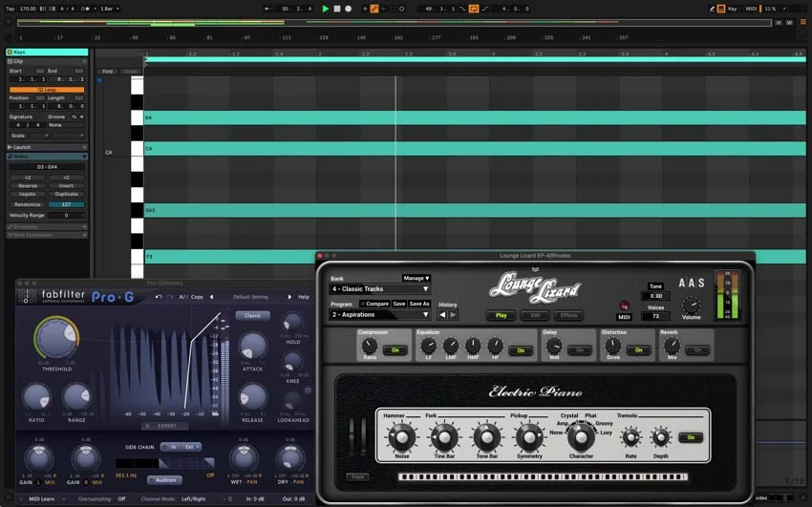Click the round record button in transport

pos(349,9)
